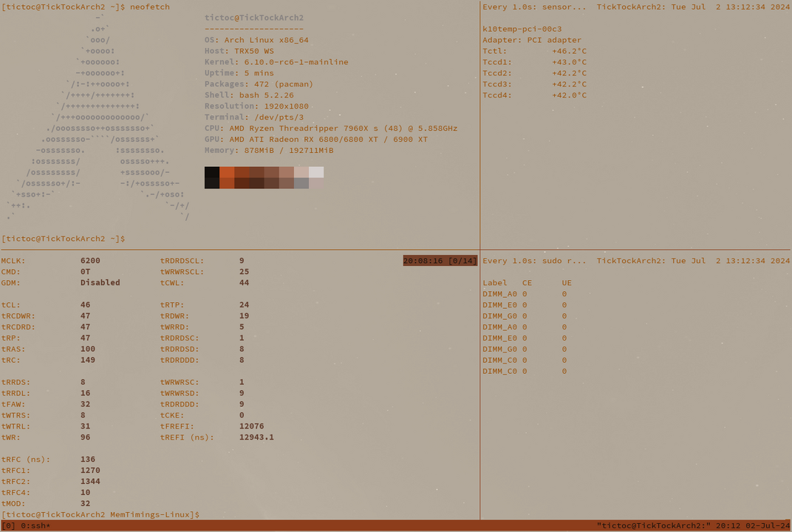Select the GDM Disabled value
This screenshot has width=792, height=532.
100,282
